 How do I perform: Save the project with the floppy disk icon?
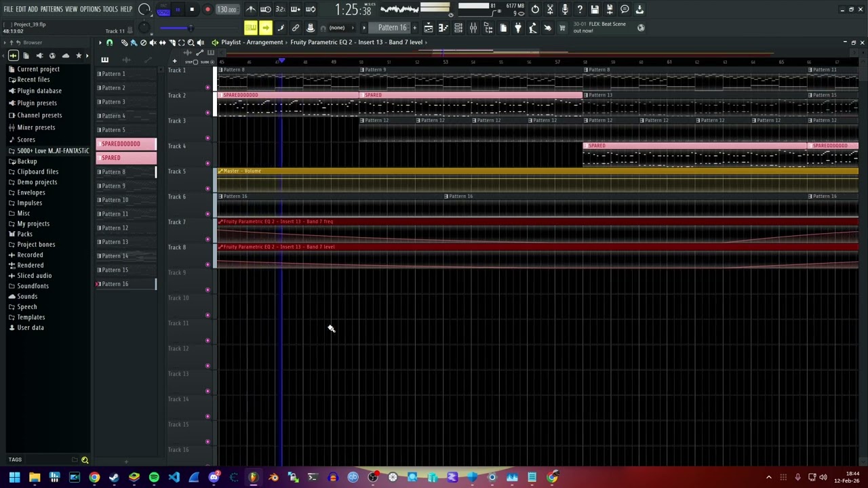[595, 9]
